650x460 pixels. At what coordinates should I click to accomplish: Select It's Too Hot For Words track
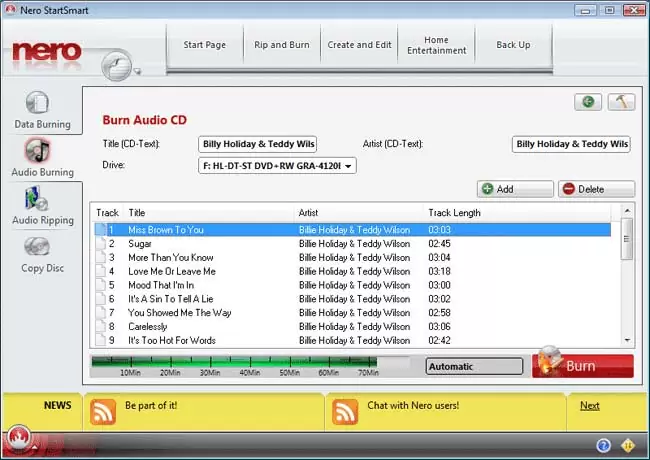(352, 340)
